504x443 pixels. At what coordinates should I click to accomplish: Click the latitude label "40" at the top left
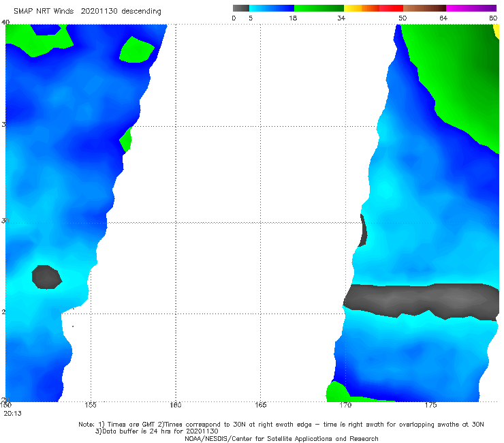(x=5, y=22)
